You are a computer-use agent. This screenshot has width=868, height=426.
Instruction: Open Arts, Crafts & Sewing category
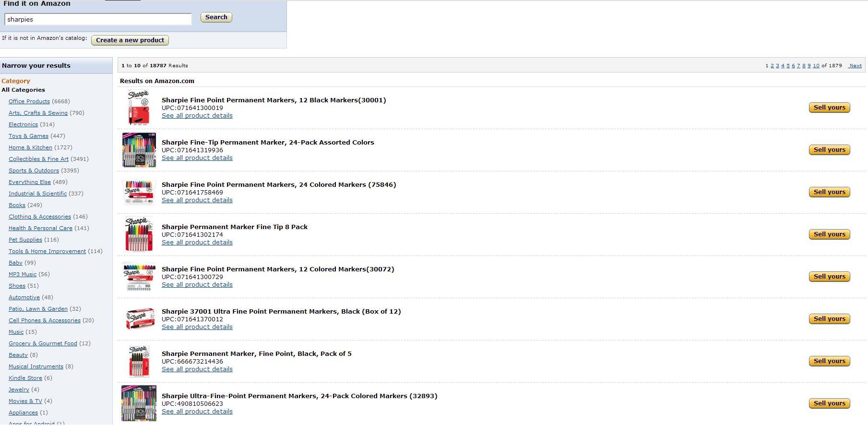click(x=38, y=113)
